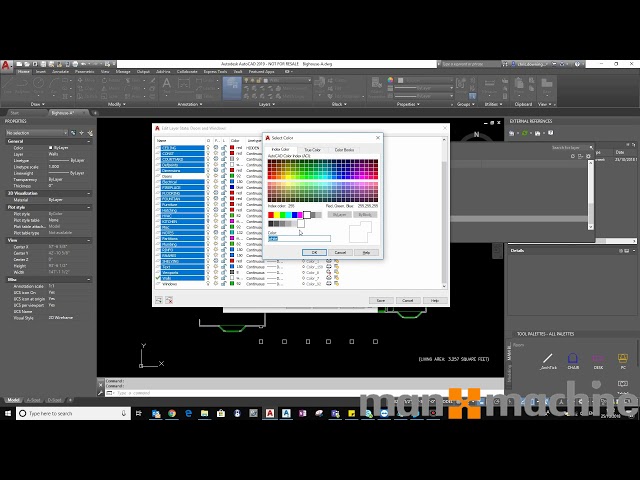Toggle freeze state for Walls layer

[216, 278]
